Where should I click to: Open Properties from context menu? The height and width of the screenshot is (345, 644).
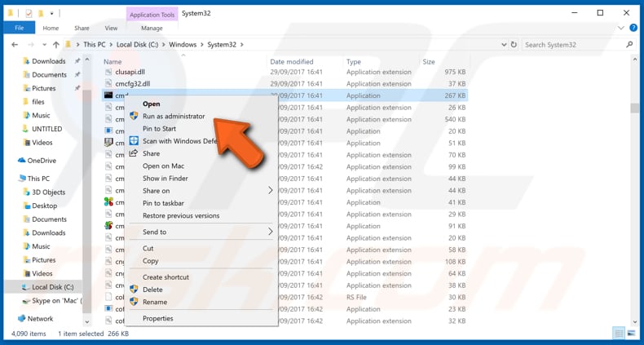157,318
